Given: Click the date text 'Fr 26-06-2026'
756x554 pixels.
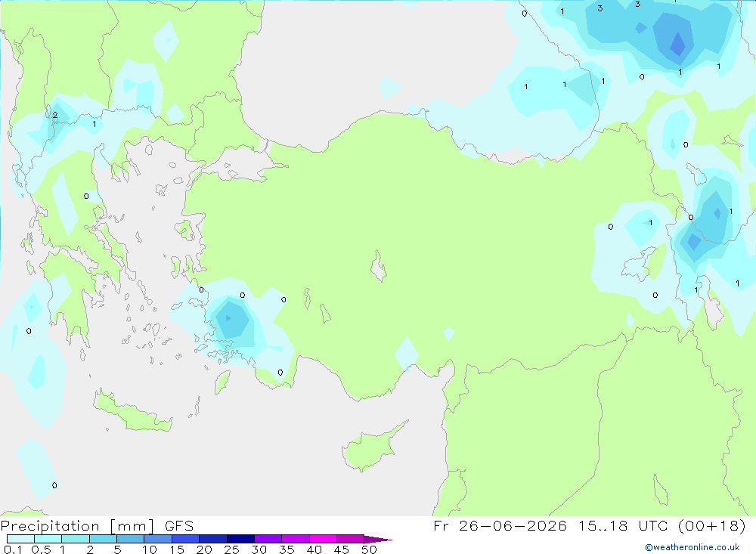Looking at the screenshot, I should pos(500,526).
